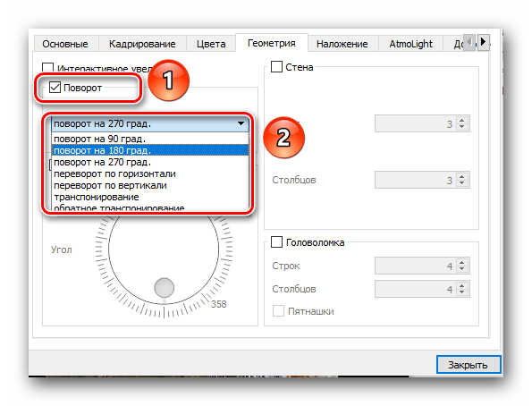Uncheck the Поворот checkbox
The image size is (532, 406).
(x=55, y=88)
